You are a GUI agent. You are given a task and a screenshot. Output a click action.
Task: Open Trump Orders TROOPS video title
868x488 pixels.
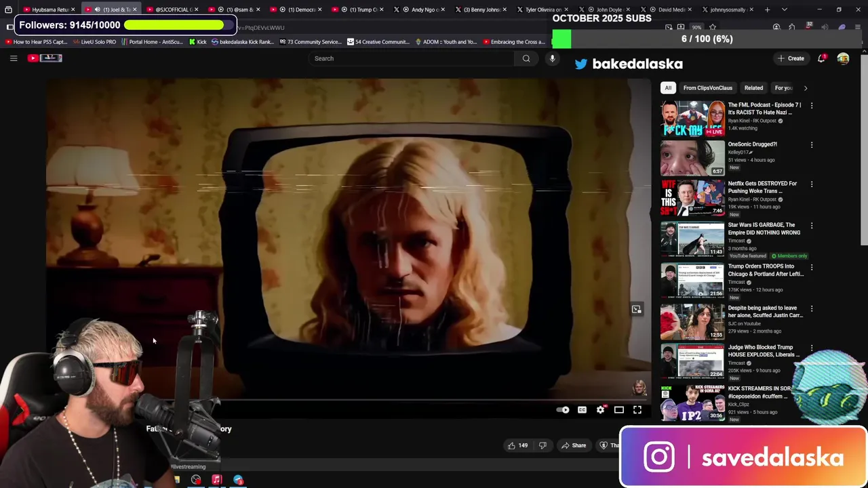pyautogui.click(x=766, y=270)
